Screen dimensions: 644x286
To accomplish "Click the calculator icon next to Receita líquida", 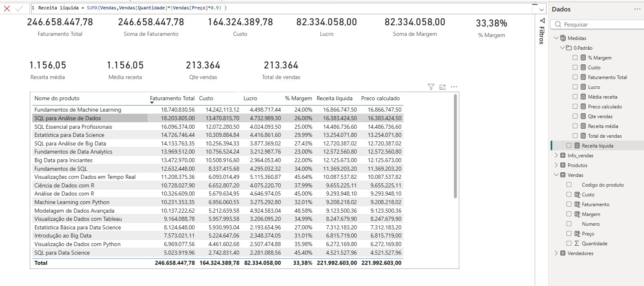I will [577, 145].
